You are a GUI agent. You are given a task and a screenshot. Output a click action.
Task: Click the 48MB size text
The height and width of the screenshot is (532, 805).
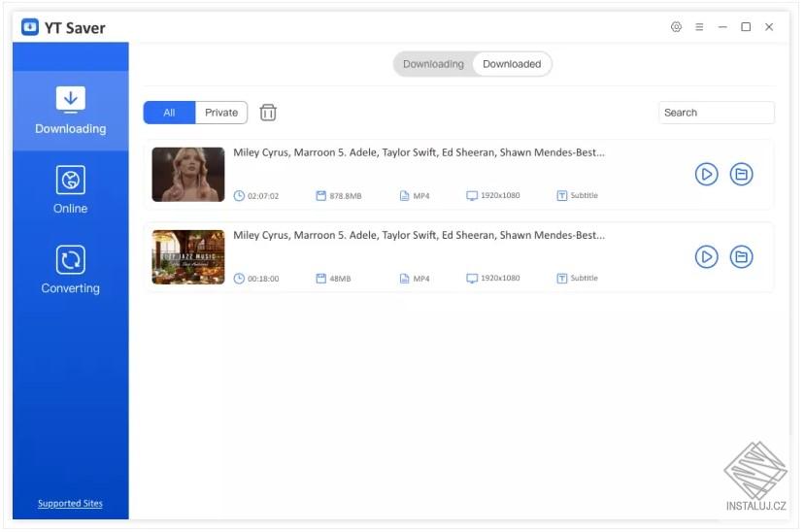341,279
